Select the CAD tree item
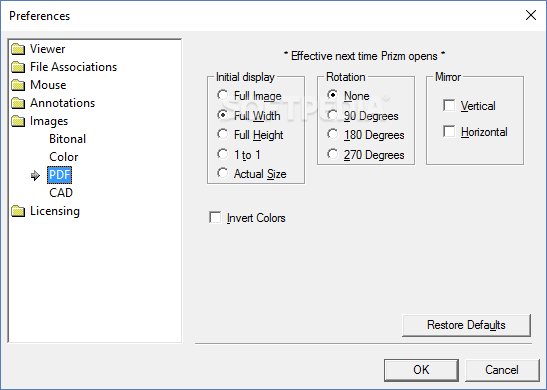Image resolution: width=547 pixels, height=390 pixels. (x=61, y=193)
